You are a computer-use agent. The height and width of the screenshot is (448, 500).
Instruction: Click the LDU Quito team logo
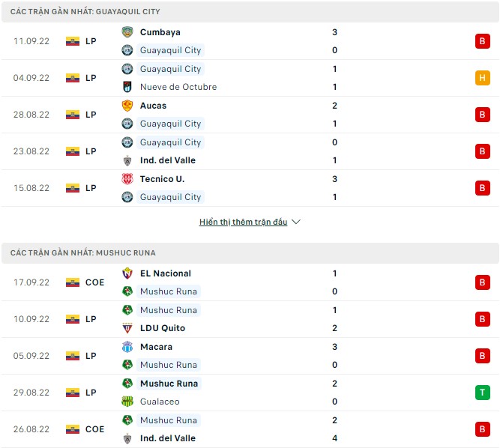pyautogui.click(x=127, y=328)
